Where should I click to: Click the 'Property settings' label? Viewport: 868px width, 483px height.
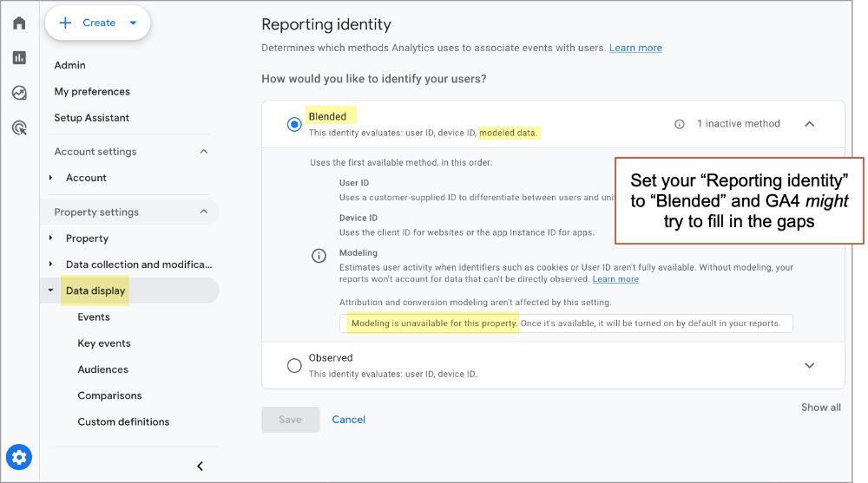[x=96, y=212]
